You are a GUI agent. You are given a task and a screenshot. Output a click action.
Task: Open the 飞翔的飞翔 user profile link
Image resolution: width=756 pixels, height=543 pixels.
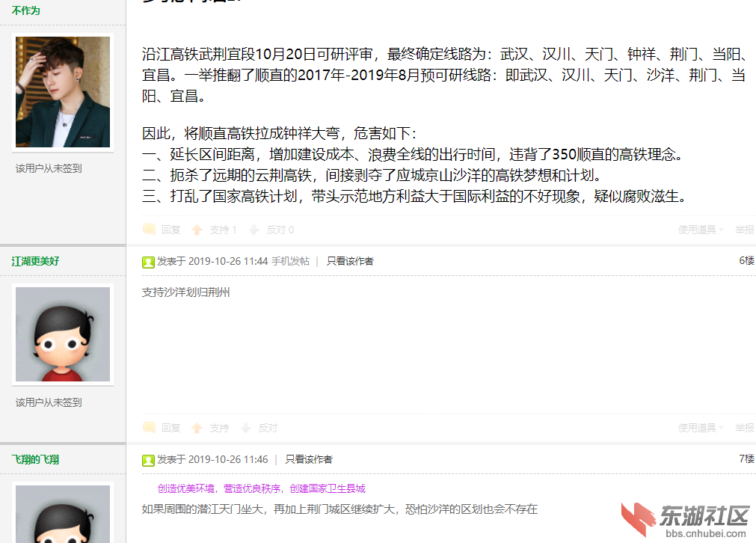pyautogui.click(x=35, y=459)
